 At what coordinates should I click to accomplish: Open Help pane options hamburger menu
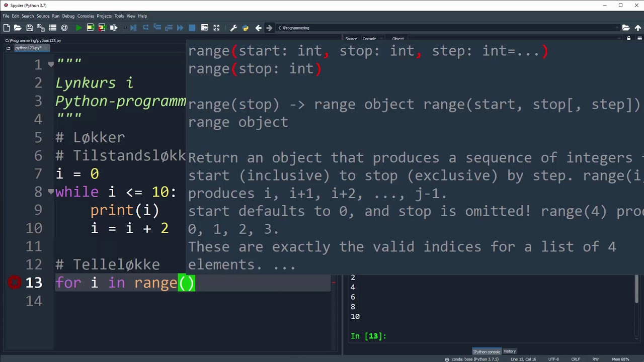point(640,39)
